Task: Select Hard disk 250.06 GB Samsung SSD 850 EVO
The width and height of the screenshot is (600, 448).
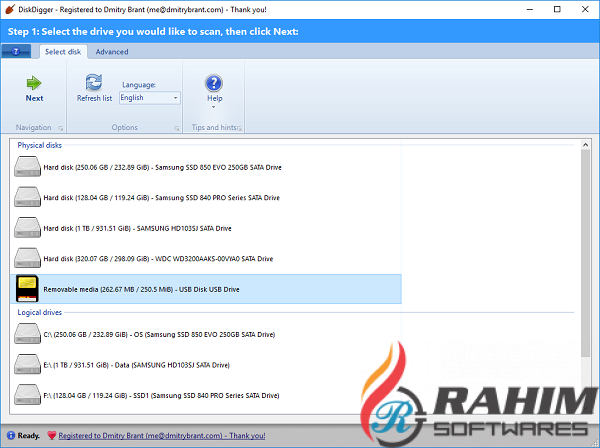Action: (x=207, y=167)
